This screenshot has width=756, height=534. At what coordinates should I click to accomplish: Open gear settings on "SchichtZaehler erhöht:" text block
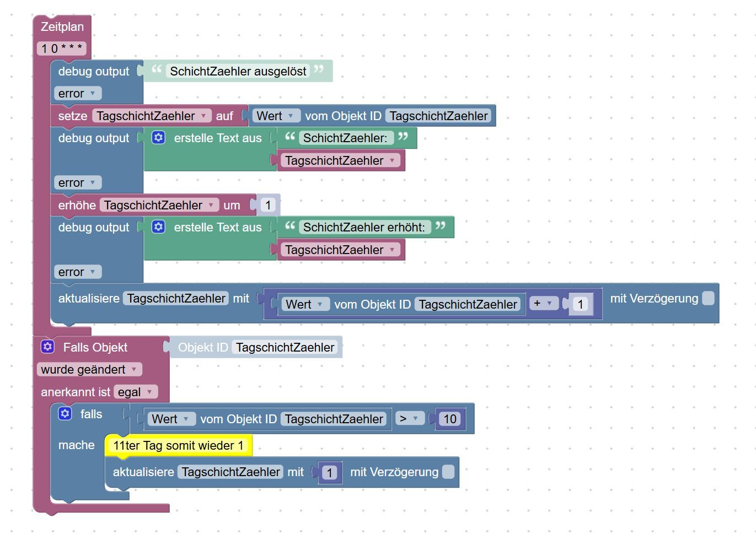(x=158, y=226)
